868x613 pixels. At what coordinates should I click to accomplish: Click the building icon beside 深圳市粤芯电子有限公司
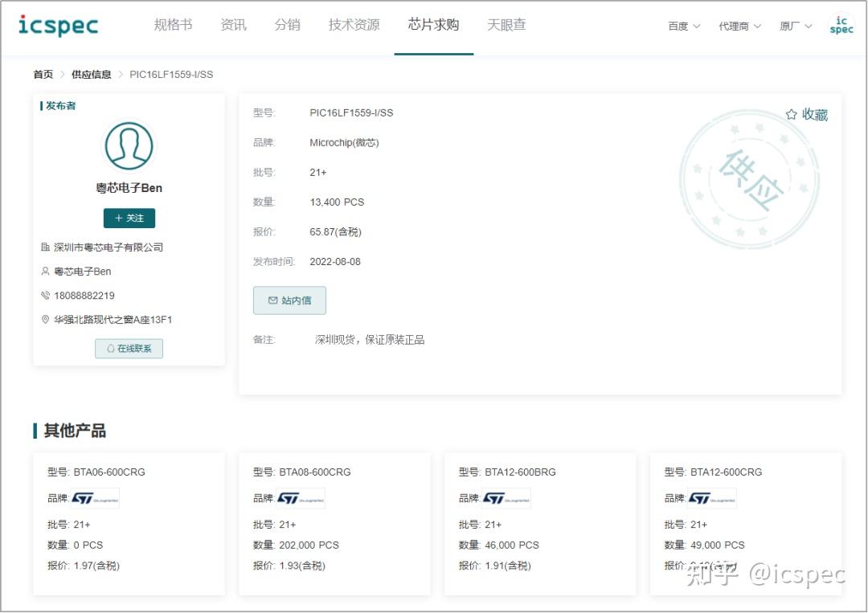pos(47,247)
